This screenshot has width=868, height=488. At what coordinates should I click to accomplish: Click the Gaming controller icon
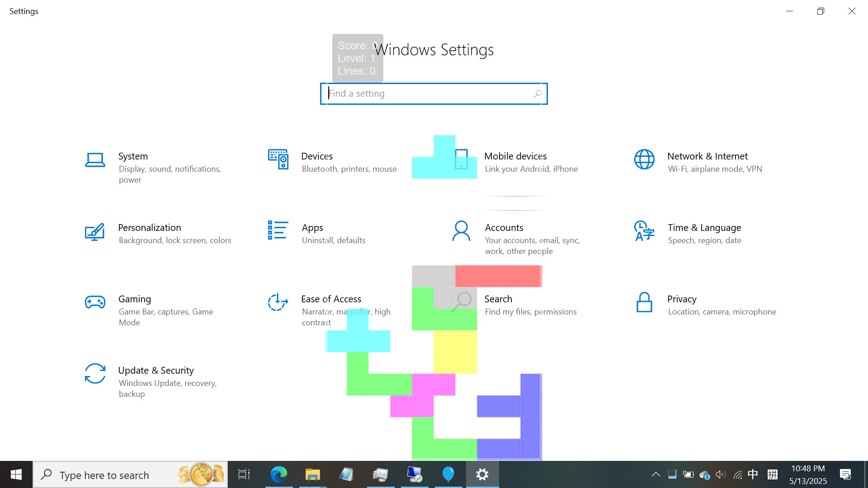coord(95,302)
